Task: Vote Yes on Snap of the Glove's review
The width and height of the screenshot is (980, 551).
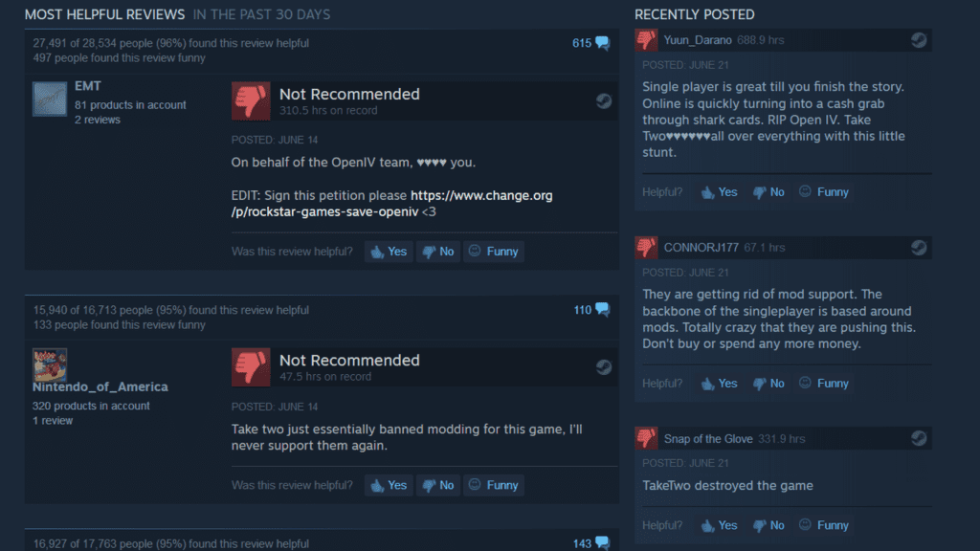Action: (x=720, y=525)
